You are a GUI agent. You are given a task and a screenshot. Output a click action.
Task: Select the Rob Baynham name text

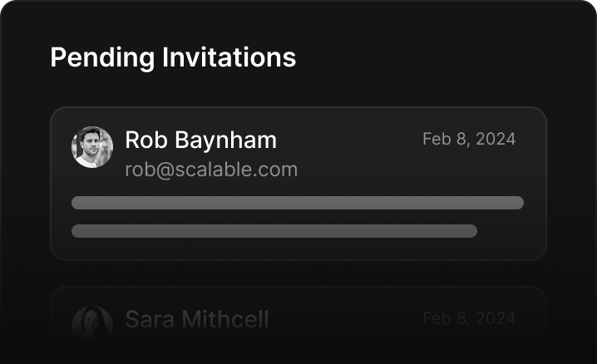pyautogui.click(x=200, y=140)
